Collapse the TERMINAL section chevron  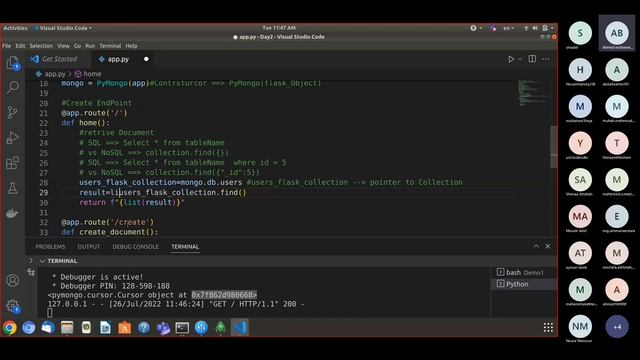click(x=42, y=261)
